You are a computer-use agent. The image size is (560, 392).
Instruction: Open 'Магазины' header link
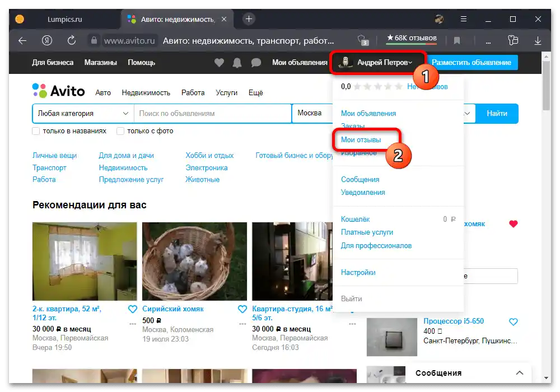point(100,63)
